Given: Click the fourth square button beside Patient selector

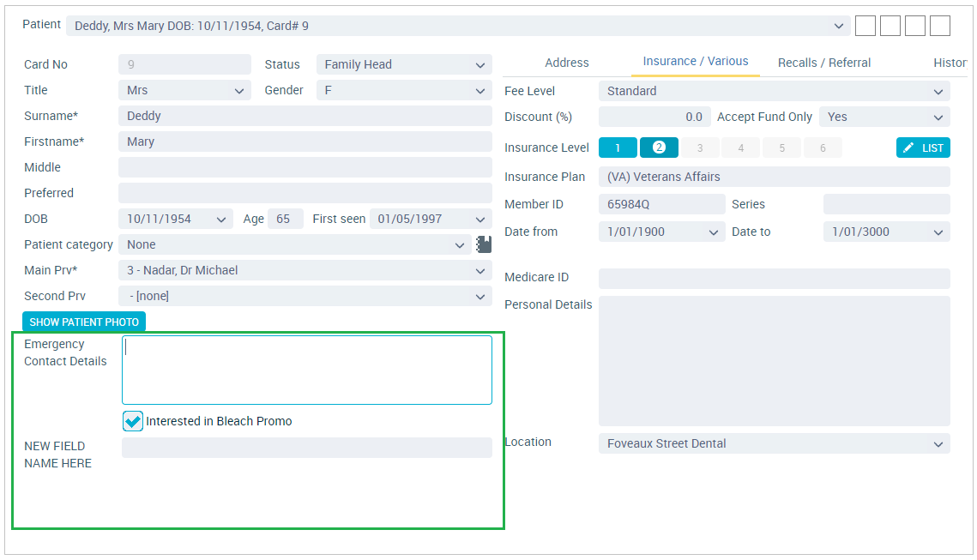Looking at the screenshot, I should coord(939,27).
